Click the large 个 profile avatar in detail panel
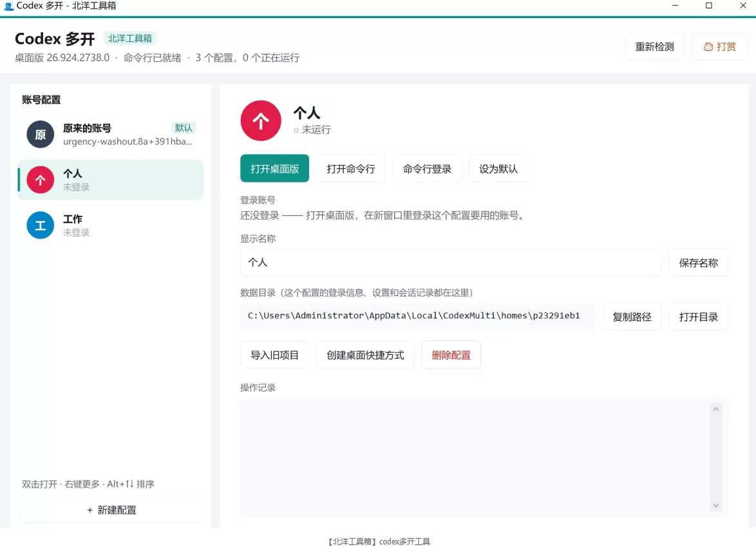Image resolution: width=756 pixels, height=547 pixels. (x=261, y=120)
